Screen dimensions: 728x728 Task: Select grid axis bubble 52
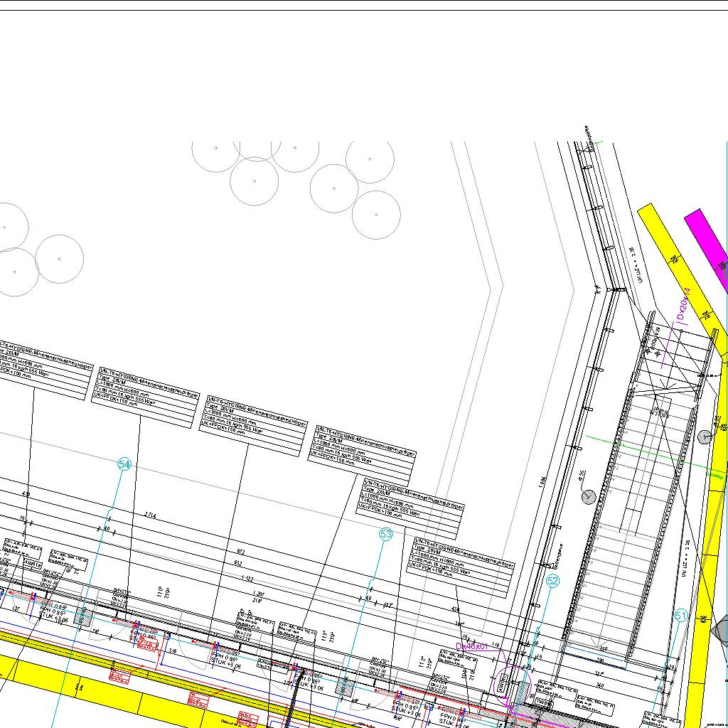552,580
